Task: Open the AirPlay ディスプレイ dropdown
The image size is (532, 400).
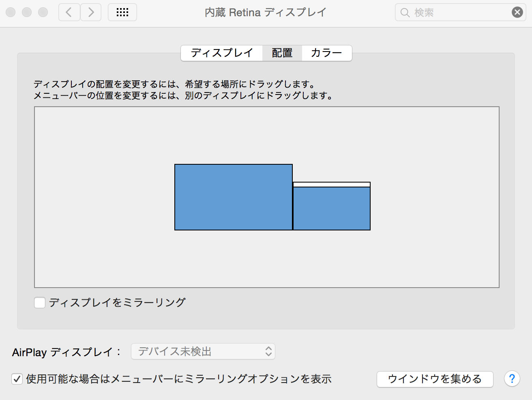Action: click(x=203, y=351)
